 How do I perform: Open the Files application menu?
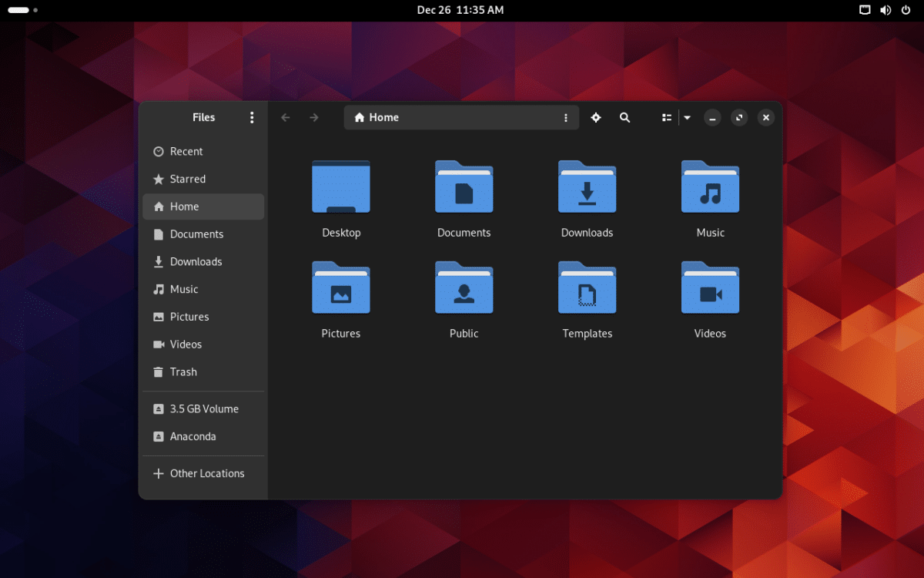(x=252, y=117)
